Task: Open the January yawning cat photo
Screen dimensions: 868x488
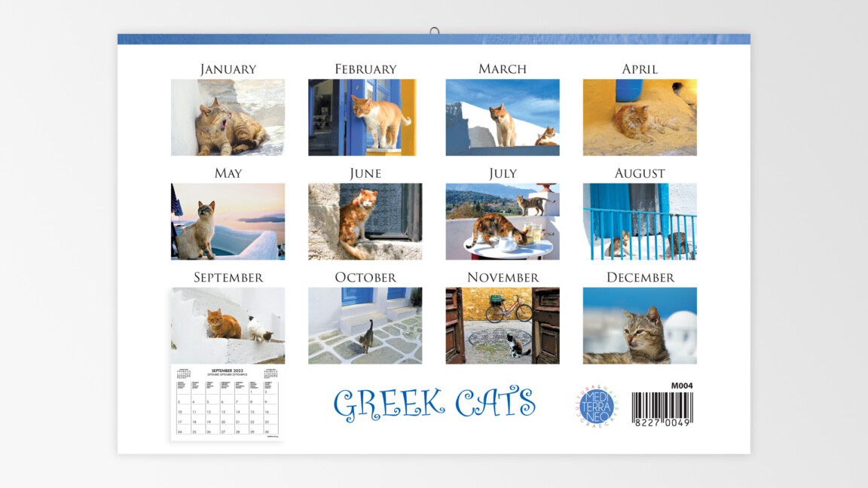Action: pos(228,117)
